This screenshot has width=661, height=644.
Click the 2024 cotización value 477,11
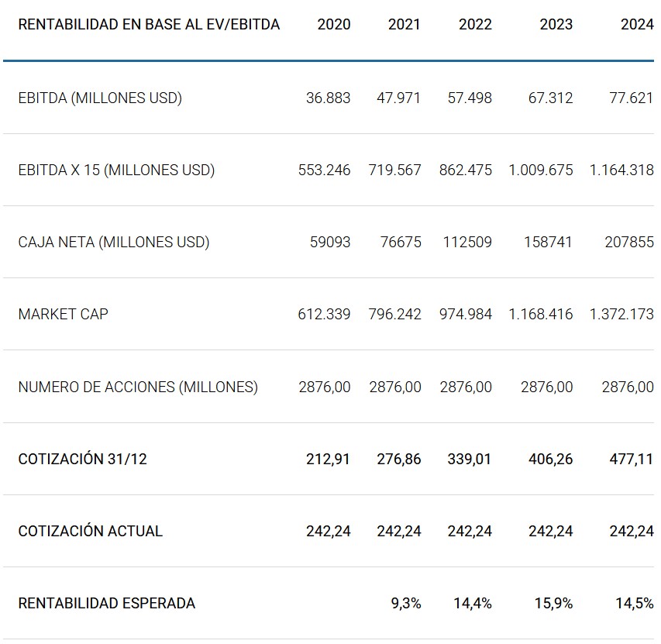pos(631,459)
